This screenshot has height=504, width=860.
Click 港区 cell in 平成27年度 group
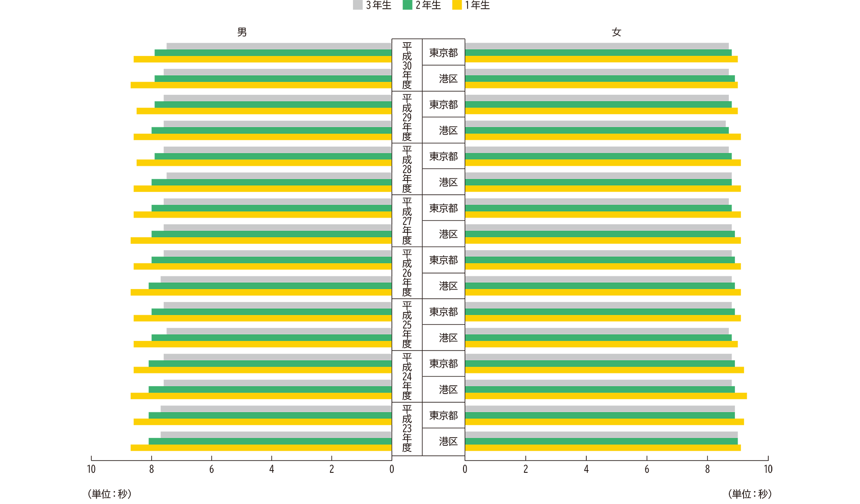[443, 234]
